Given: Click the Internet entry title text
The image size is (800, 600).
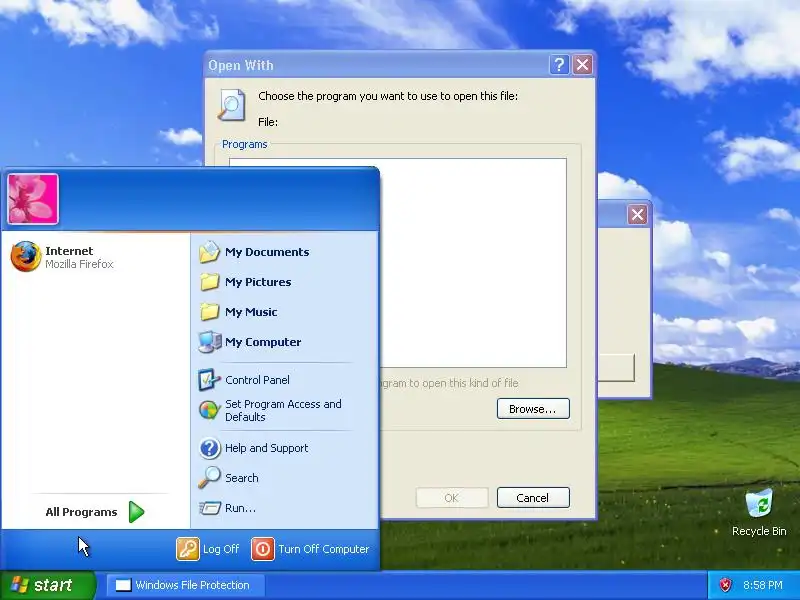Looking at the screenshot, I should pyautogui.click(x=69, y=251).
